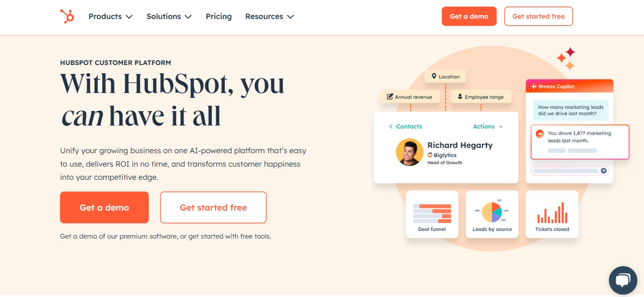Open the Actions menu on the contact card

click(x=484, y=127)
